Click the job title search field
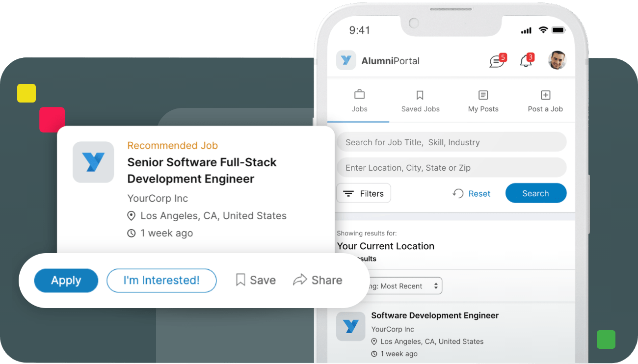Image resolution: width=638 pixels, height=364 pixels. click(451, 142)
